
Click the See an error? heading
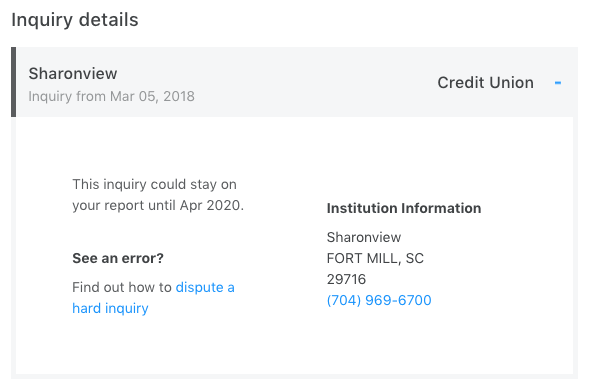[118, 258]
